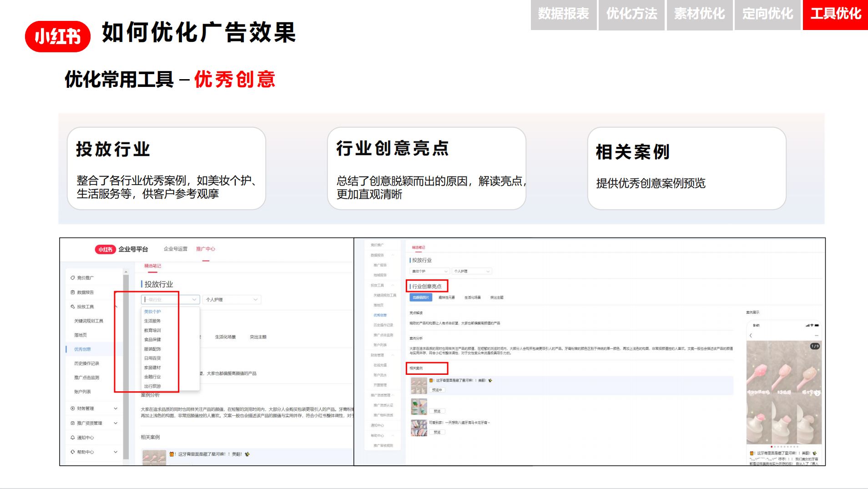Click the 数据报告 sidebar icon
Image resolution: width=868 pixels, height=489 pixels.
click(72, 292)
